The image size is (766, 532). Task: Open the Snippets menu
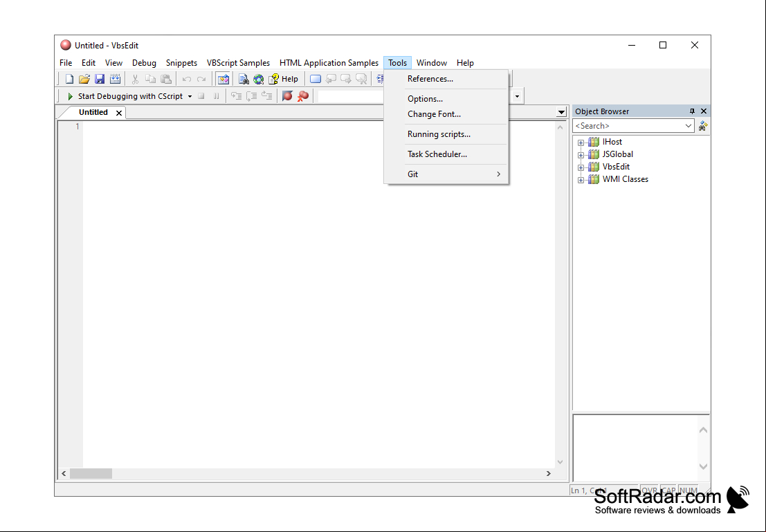click(181, 63)
